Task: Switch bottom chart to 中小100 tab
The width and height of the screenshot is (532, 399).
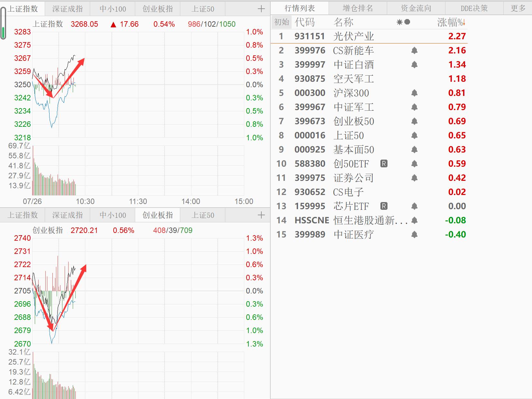Action: click(113, 215)
